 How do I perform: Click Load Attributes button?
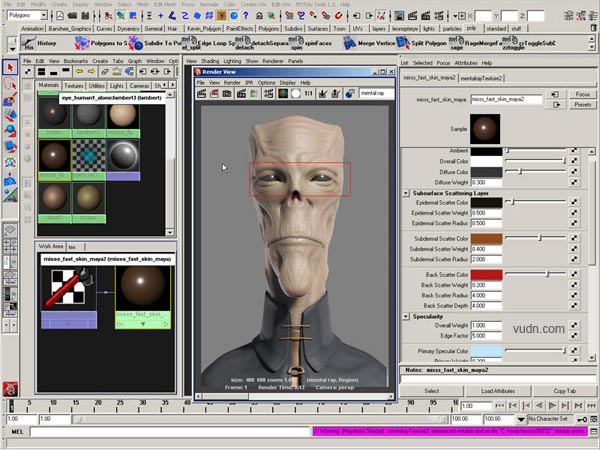498,391
